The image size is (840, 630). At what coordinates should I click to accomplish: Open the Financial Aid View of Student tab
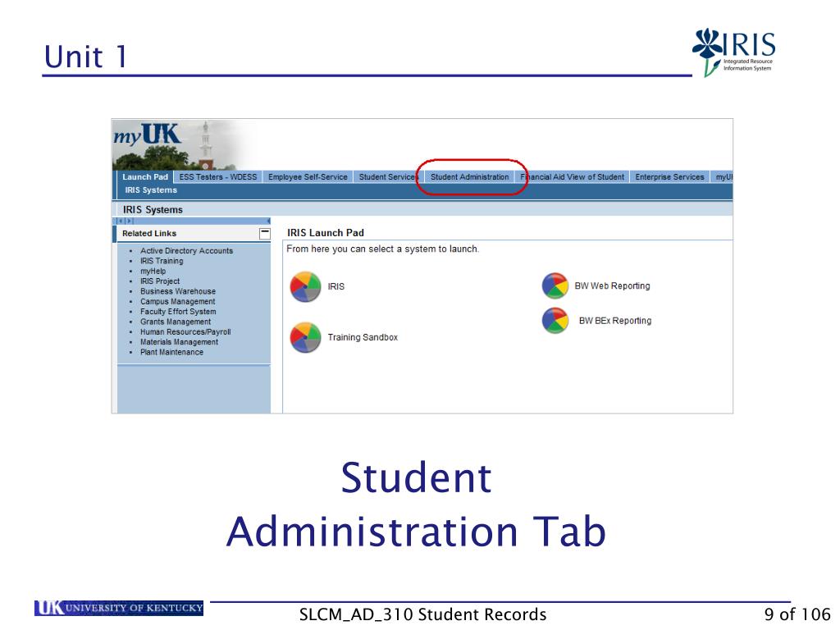[x=572, y=177]
